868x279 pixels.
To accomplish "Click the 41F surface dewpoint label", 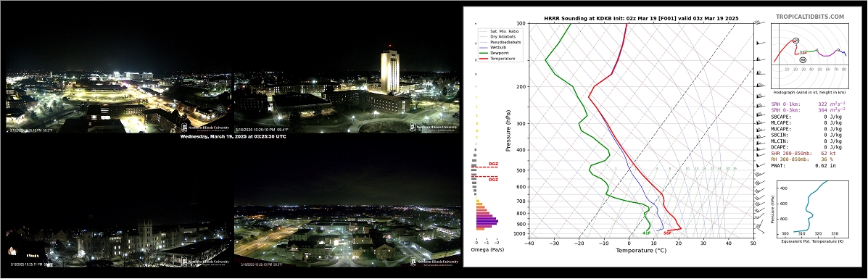I will pos(646,233).
